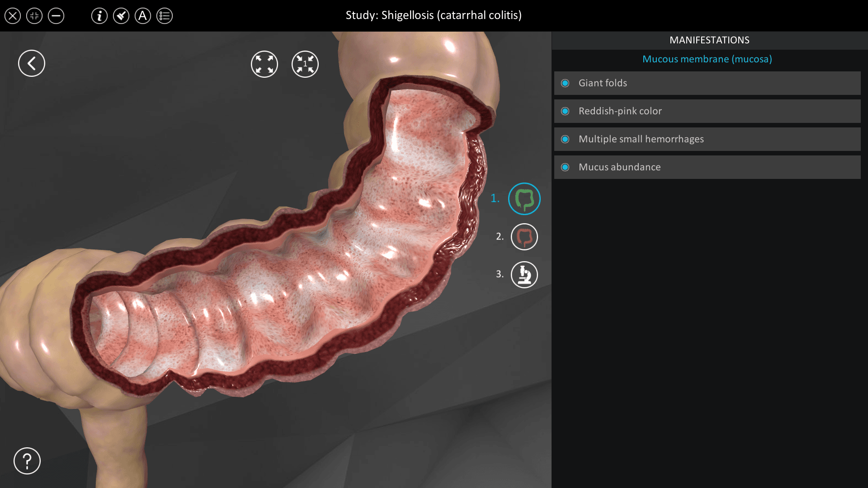Select view 2 red colon icon
The width and height of the screenshot is (868, 488).
coord(524,237)
